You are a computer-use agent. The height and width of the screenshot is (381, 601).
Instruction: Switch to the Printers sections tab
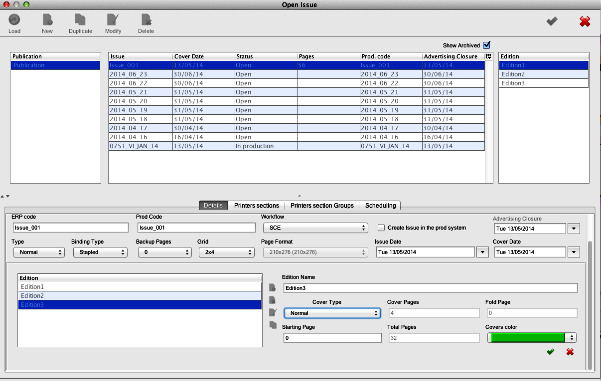(256, 205)
